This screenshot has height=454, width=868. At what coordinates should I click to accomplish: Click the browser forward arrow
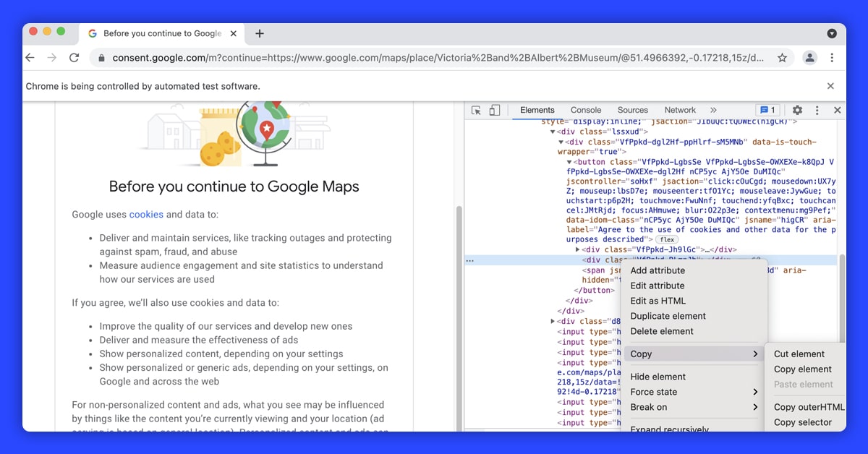click(x=51, y=58)
